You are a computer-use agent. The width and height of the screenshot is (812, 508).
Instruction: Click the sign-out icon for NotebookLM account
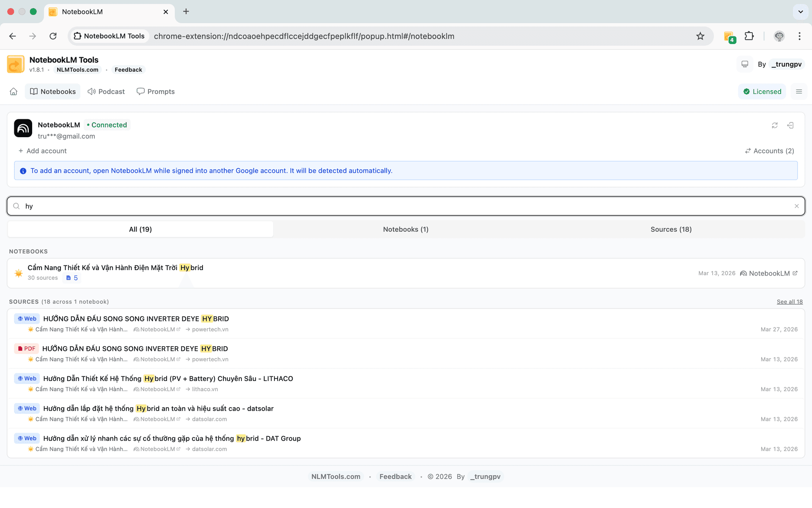click(791, 125)
